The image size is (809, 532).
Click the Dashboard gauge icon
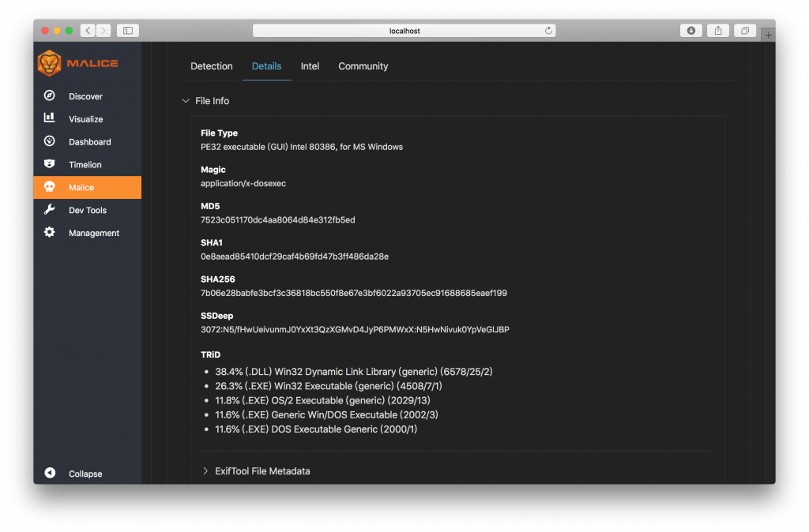(x=50, y=140)
